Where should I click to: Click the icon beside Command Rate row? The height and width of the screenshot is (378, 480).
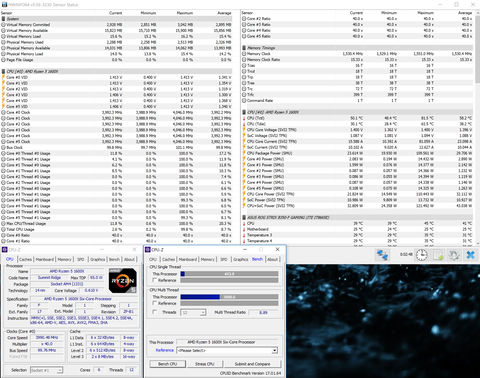click(244, 100)
